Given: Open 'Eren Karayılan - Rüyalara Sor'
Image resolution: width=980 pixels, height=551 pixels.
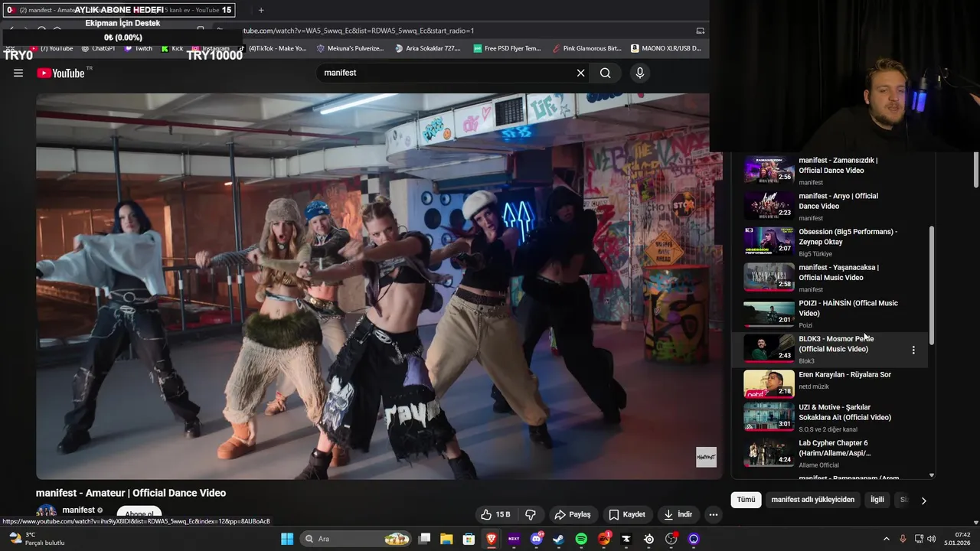Looking at the screenshot, I should tap(844, 375).
